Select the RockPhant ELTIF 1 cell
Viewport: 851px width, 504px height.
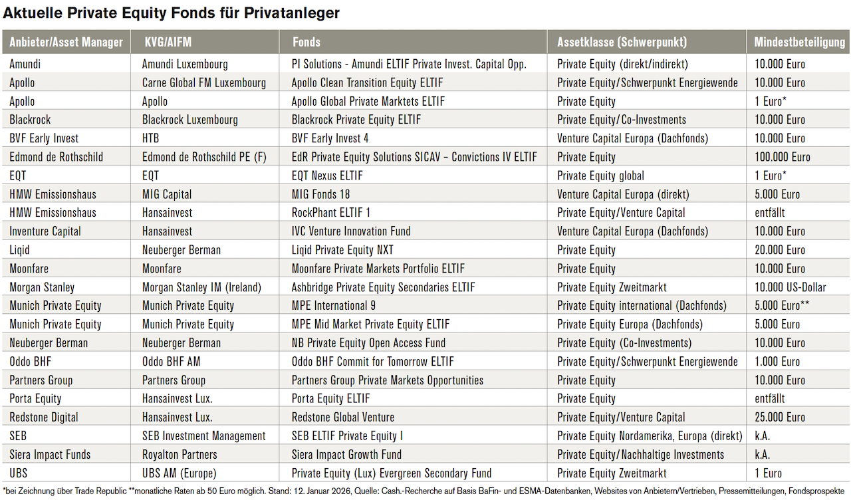pyautogui.click(x=331, y=213)
